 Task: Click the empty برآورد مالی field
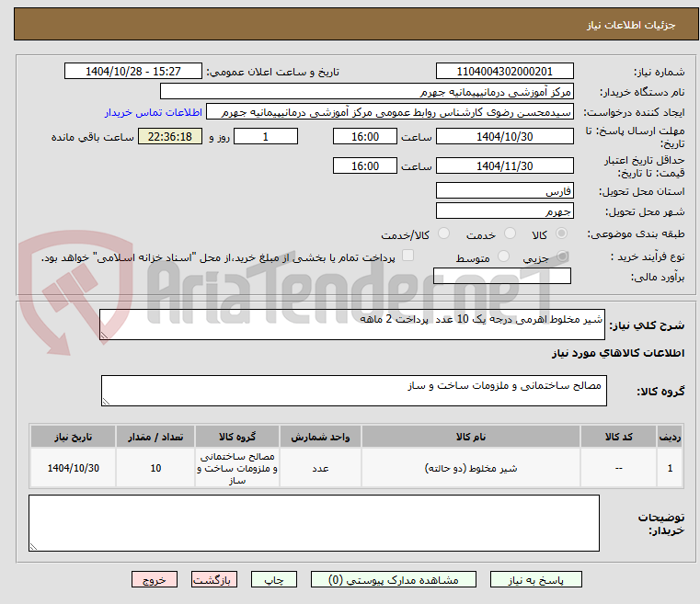point(502,276)
